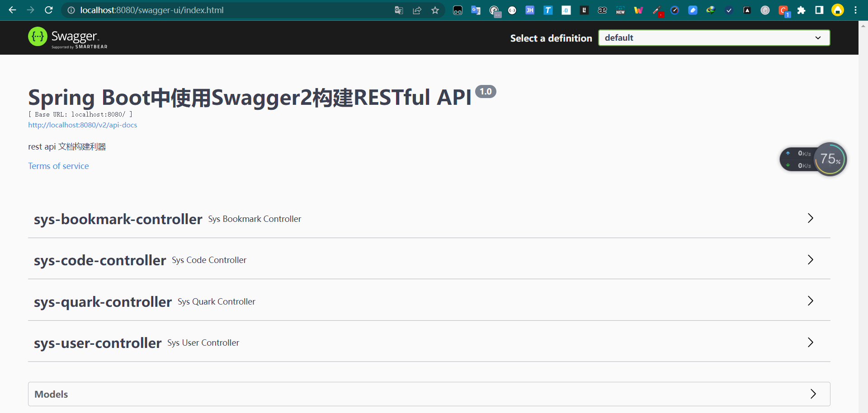
Task: Open the 'default' definition dropdown
Action: pyautogui.click(x=713, y=38)
